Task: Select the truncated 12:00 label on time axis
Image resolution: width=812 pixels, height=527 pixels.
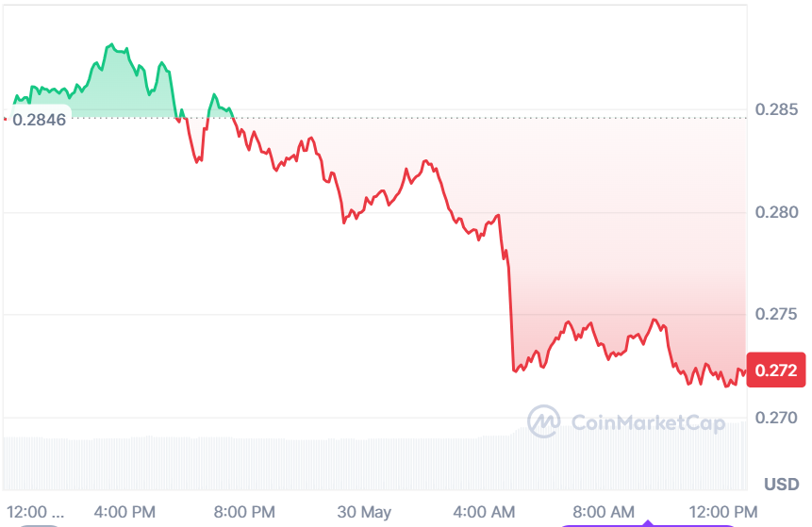Action: click(37, 512)
